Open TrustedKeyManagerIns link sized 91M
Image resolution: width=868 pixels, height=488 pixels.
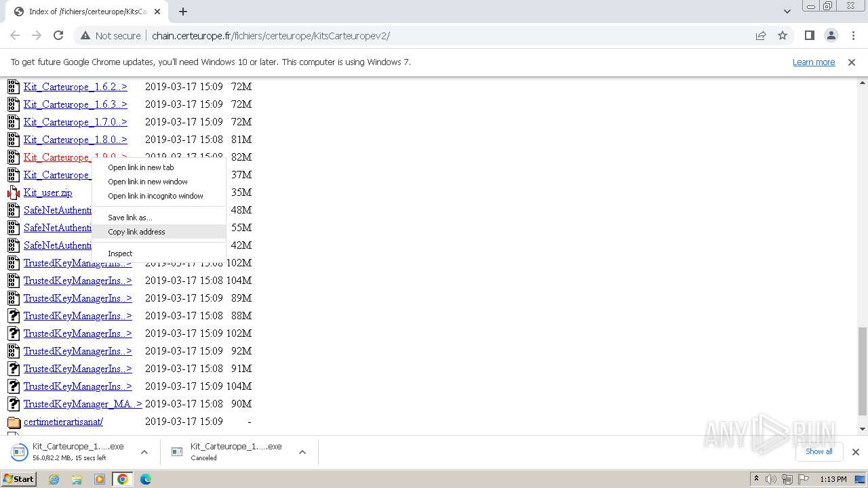tap(78, 369)
